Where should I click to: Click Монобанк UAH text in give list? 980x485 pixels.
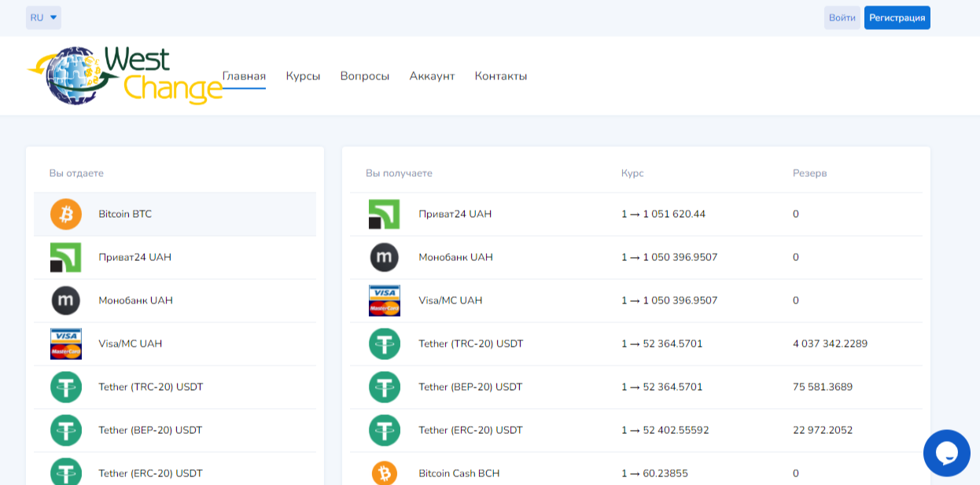click(x=135, y=300)
